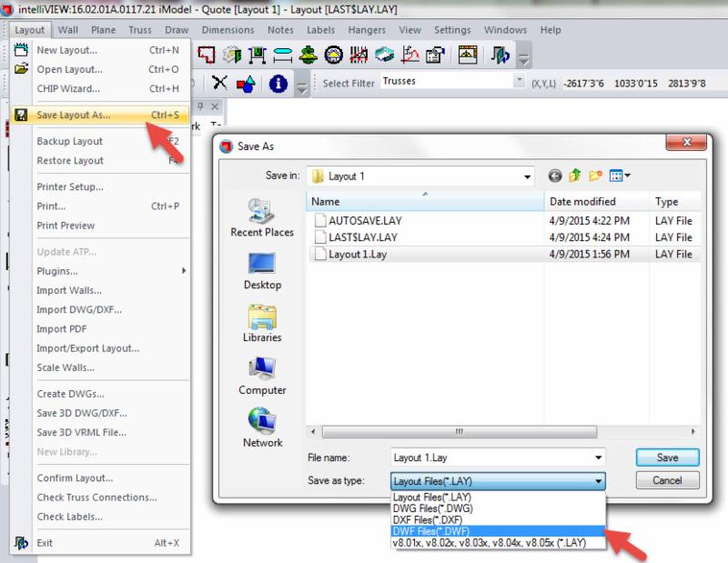Select New Layout menu entry
The height and width of the screenshot is (563, 728).
[x=100, y=50]
